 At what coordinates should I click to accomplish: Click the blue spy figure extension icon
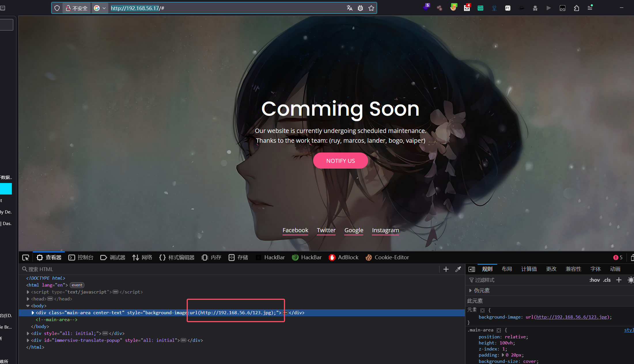pyautogui.click(x=494, y=8)
